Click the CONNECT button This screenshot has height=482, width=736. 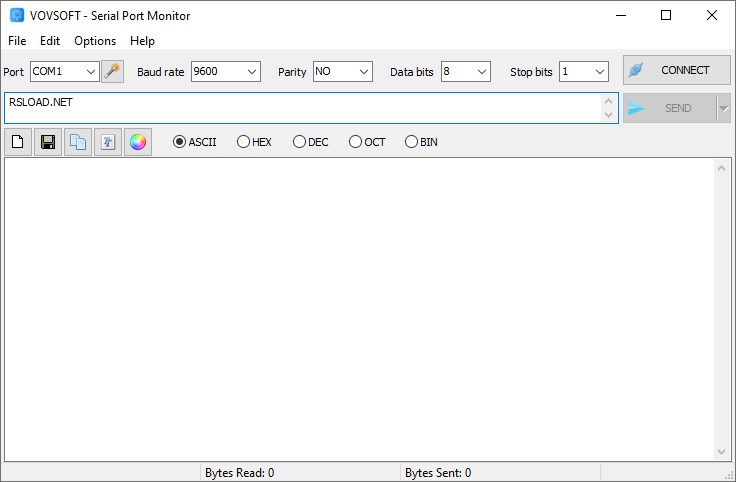point(676,70)
